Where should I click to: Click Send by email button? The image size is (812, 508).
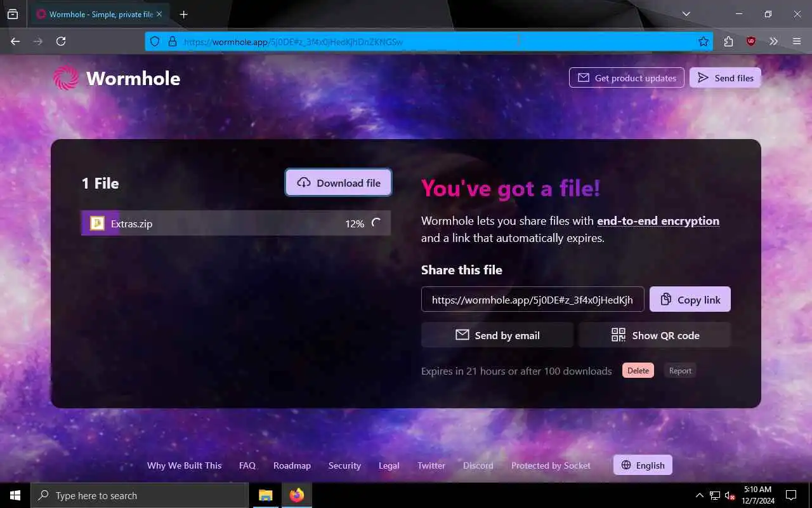coord(497,335)
